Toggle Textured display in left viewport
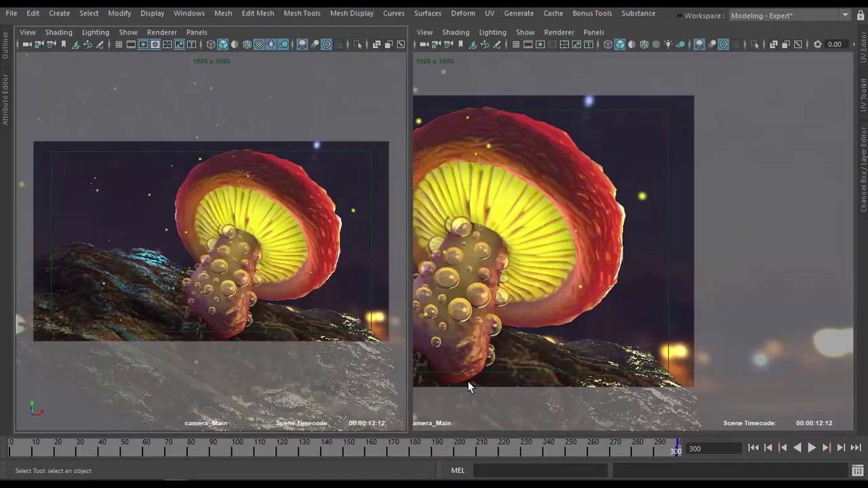 click(x=258, y=44)
